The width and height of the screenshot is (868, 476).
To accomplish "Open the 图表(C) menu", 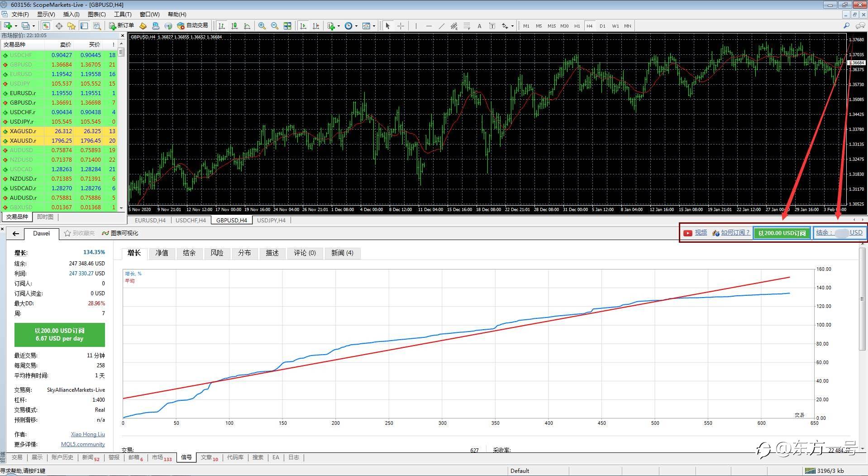I will [97, 14].
